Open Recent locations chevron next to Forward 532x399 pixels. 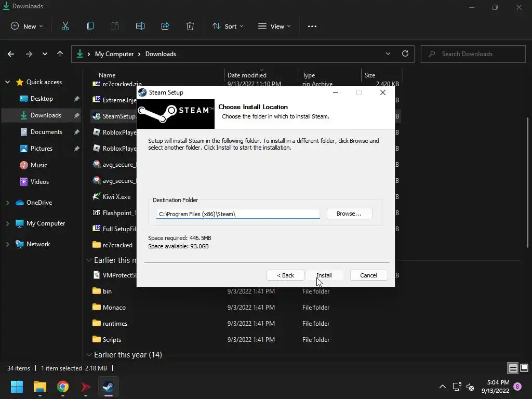point(45,54)
